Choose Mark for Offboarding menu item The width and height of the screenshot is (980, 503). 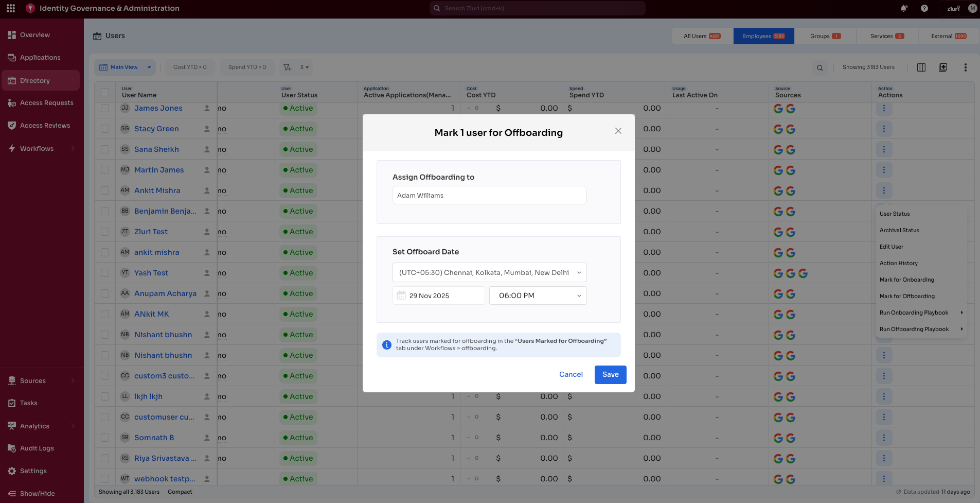(907, 296)
